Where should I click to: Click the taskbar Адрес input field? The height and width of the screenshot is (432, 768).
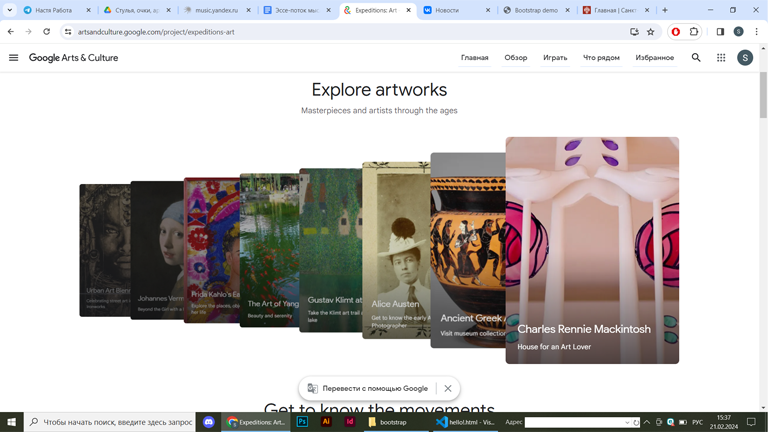pos(574,422)
